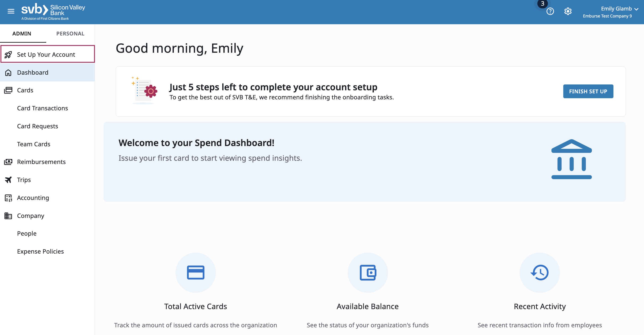Click the Available Balance wallet graphic
The image size is (644, 335).
[x=367, y=272]
